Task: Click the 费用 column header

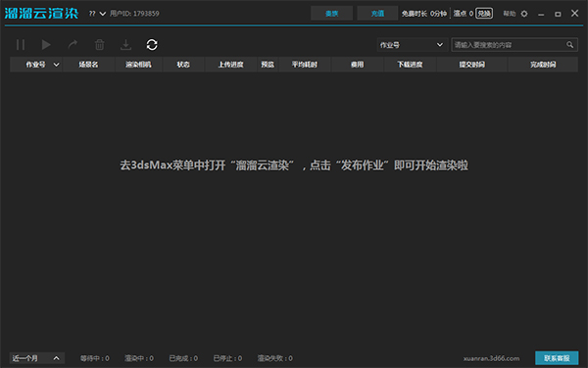Action: click(357, 65)
